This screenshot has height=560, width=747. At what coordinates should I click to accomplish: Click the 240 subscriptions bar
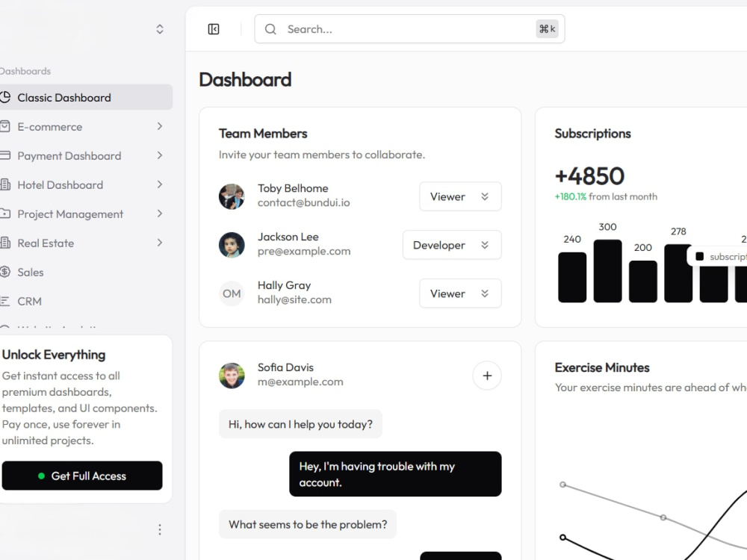[x=572, y=277]
